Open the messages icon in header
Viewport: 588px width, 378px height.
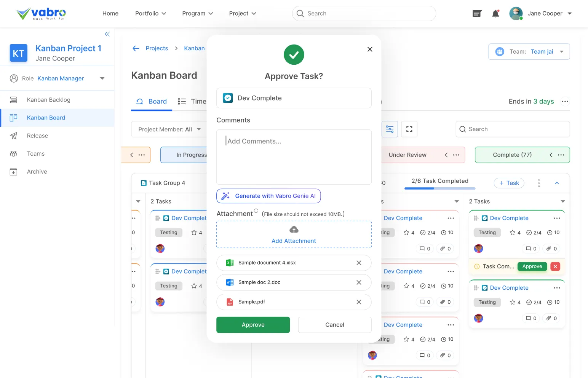(477, 14)
